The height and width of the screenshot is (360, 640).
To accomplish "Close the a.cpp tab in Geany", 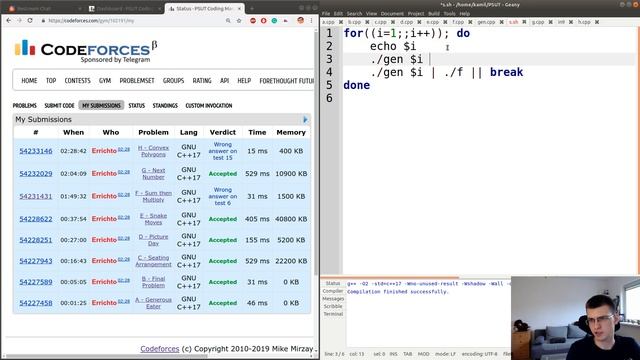I will pyautogui.click(x=341, y=22).
